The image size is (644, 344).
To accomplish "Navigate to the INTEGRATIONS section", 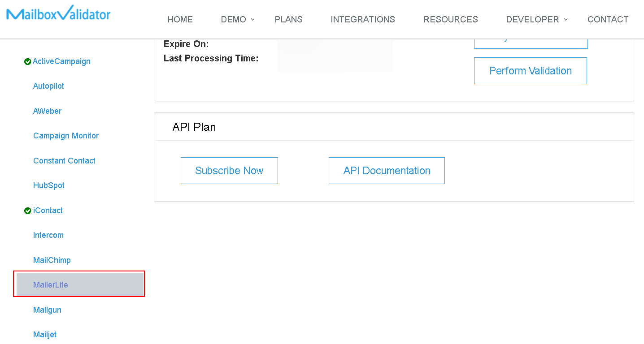I will tap(363, 19).
